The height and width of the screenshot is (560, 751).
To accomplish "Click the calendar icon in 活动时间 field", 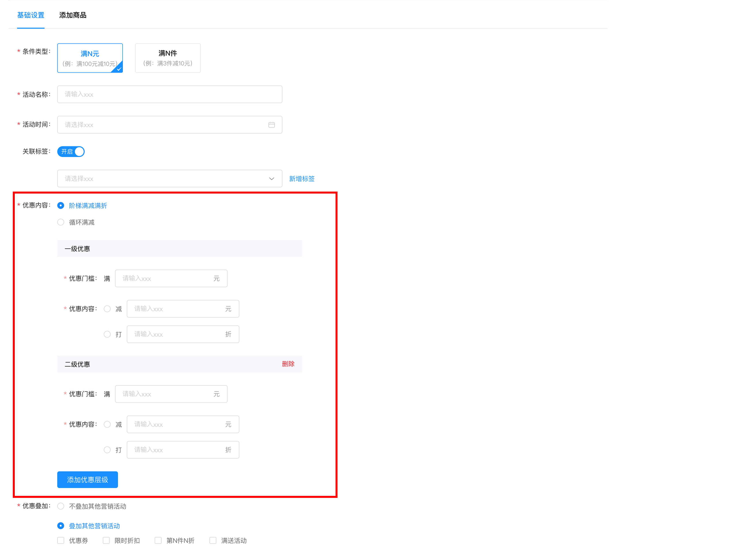I will (271, 125).
